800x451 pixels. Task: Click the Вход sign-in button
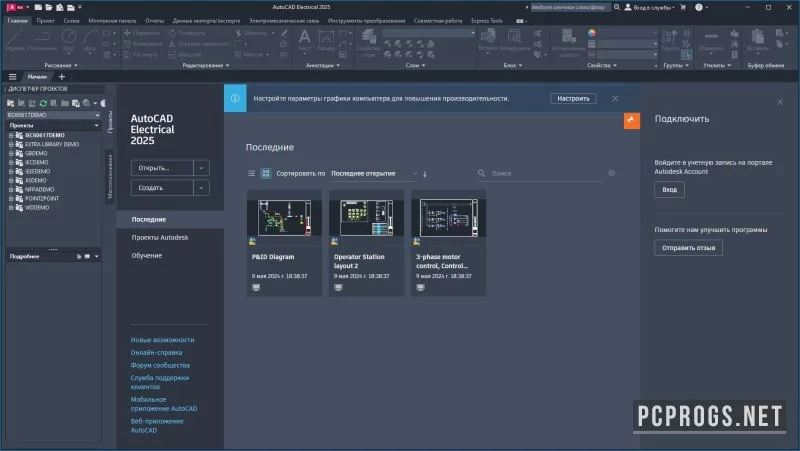[669, 190]
